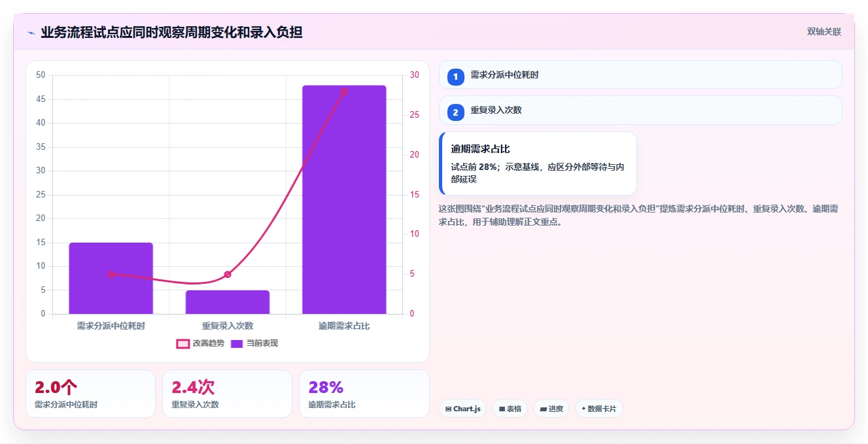Select the 重复录入次数 list item
Viewport: 868px width, 444px height.
pyautogui.click(x=640, y=110)
